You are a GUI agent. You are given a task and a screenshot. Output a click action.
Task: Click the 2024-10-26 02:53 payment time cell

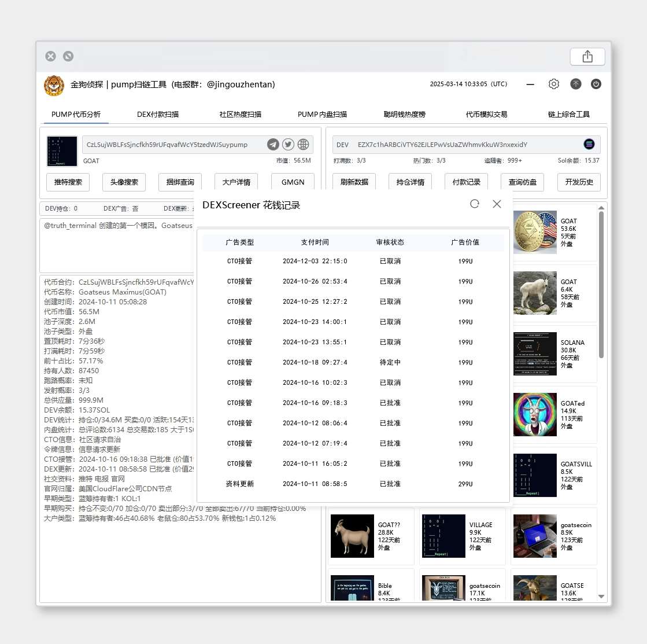point(315,281)
